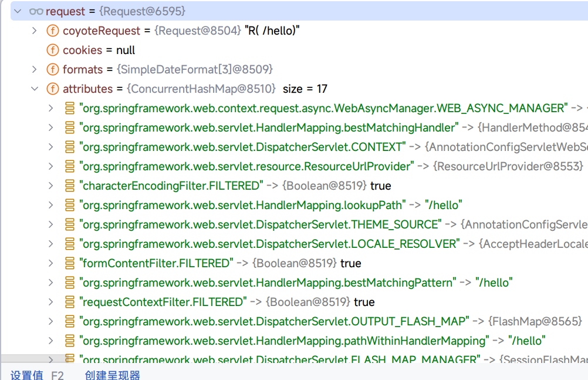Click 设置值 (Set Value) link
588x380 pixels.
pyautogui.click(x=27, y=375)
